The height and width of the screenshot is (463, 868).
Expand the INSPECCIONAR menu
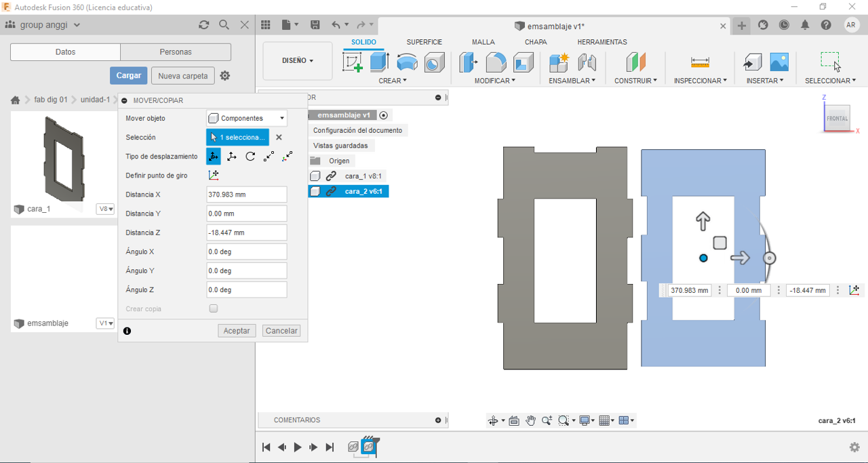[x=700, y=81]
